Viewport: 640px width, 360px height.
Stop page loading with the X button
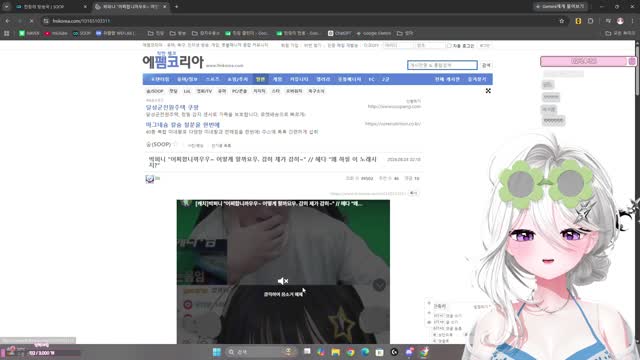31,21
